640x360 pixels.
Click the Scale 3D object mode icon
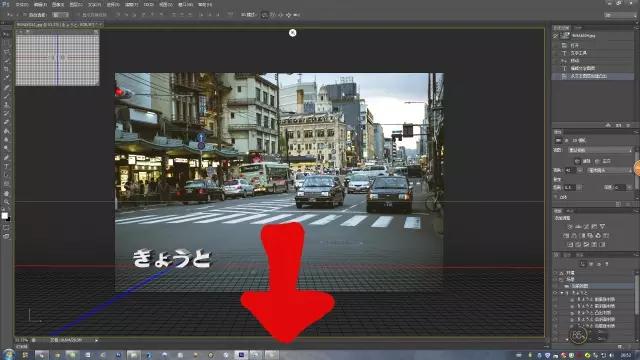pyautogui.click(x=296, y=15)
